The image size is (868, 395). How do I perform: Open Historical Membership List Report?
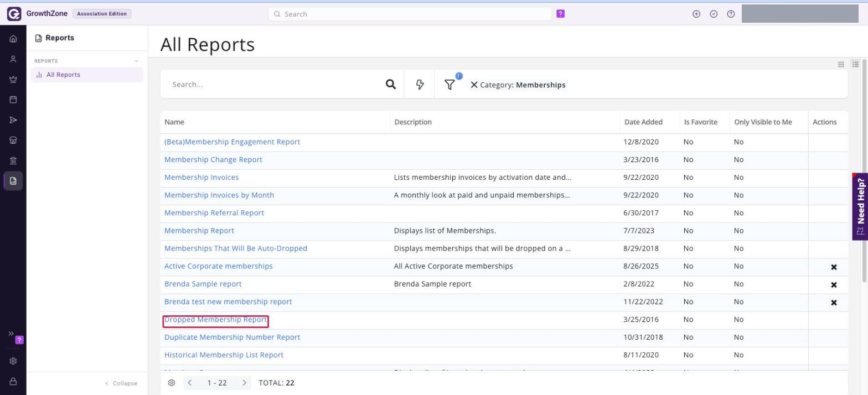pos(224,355)
